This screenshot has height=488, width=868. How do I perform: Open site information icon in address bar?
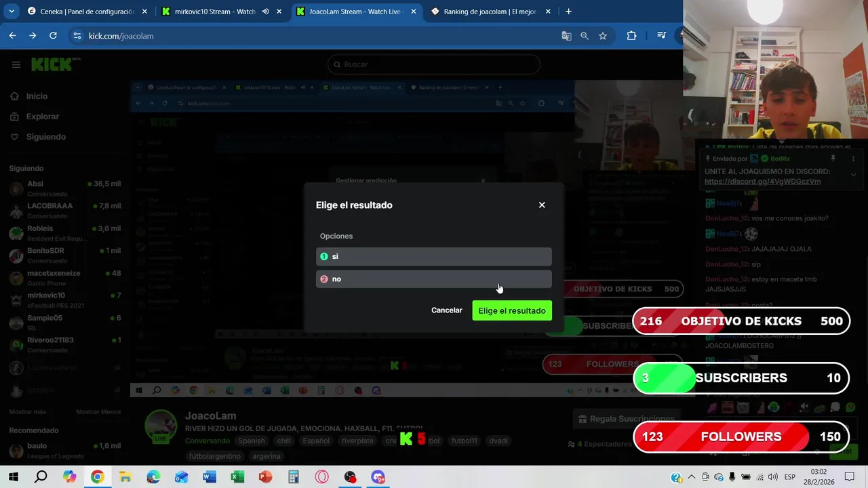click(x=77, y=36)
